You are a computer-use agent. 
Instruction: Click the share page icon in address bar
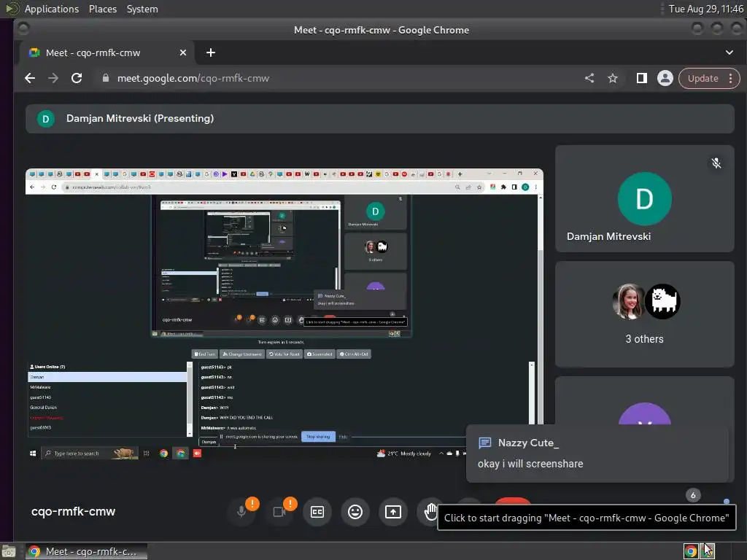589,78
